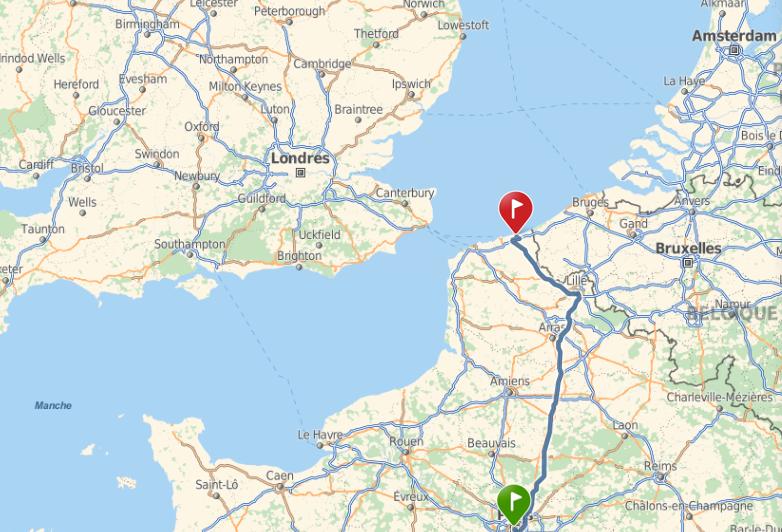Screen dimensions: 782x532
Task: Click the Lille city label
Action: [x=577, y=280]
